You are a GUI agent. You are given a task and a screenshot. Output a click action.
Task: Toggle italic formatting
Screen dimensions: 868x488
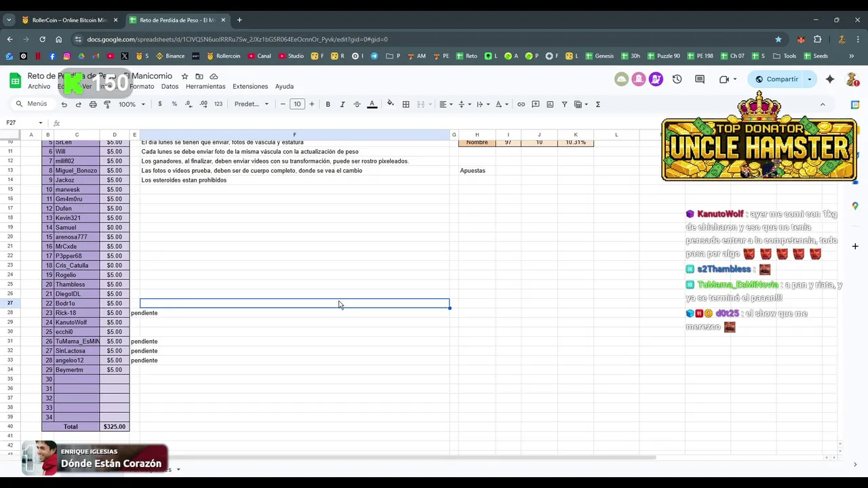point(342,104)
